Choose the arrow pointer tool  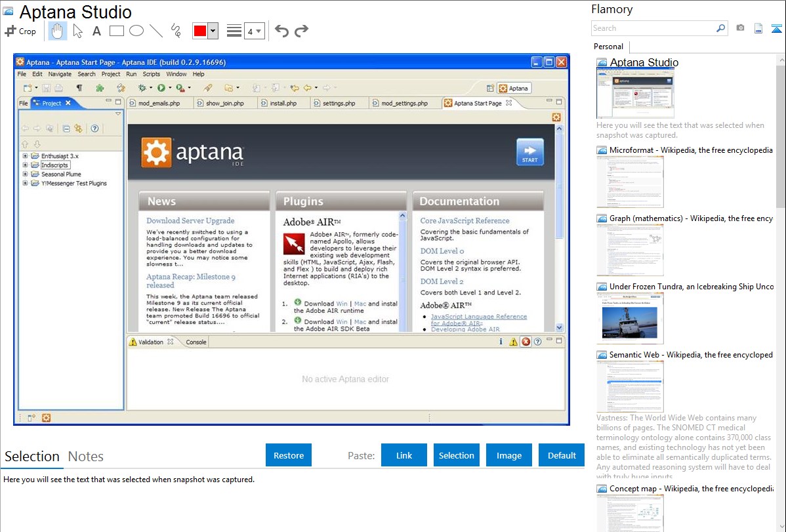(x=77, y=31)
